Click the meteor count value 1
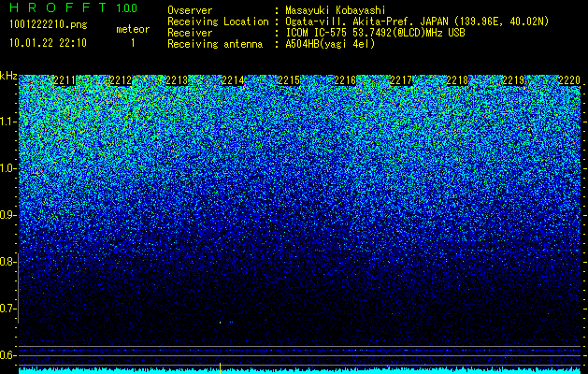Screen dimensions: 588x374 [133, 43]
